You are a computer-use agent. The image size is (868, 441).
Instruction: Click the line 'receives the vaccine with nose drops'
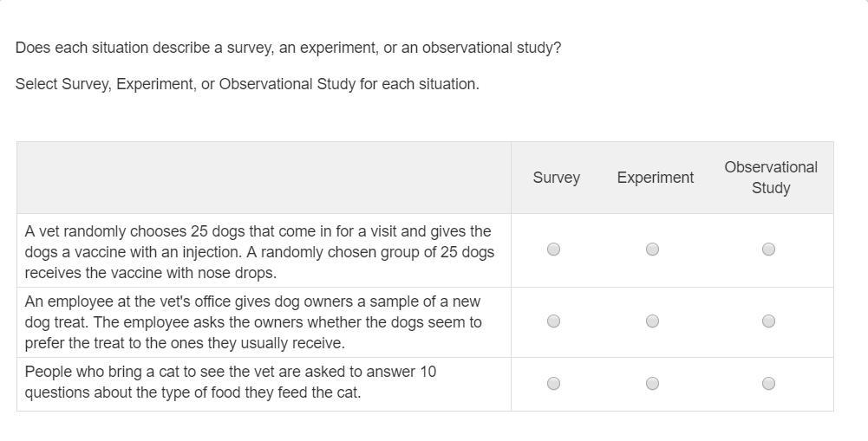(x=150, y=273)
